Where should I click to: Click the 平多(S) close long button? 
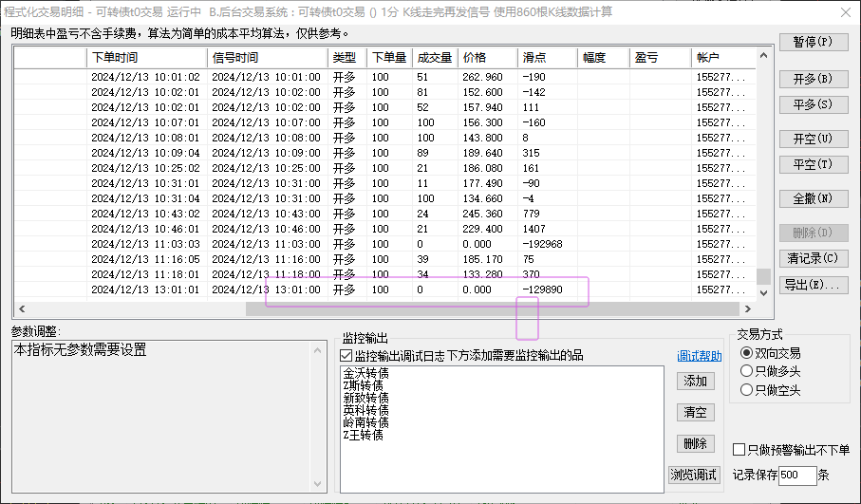pyautogui.click(x=814, y=104)
